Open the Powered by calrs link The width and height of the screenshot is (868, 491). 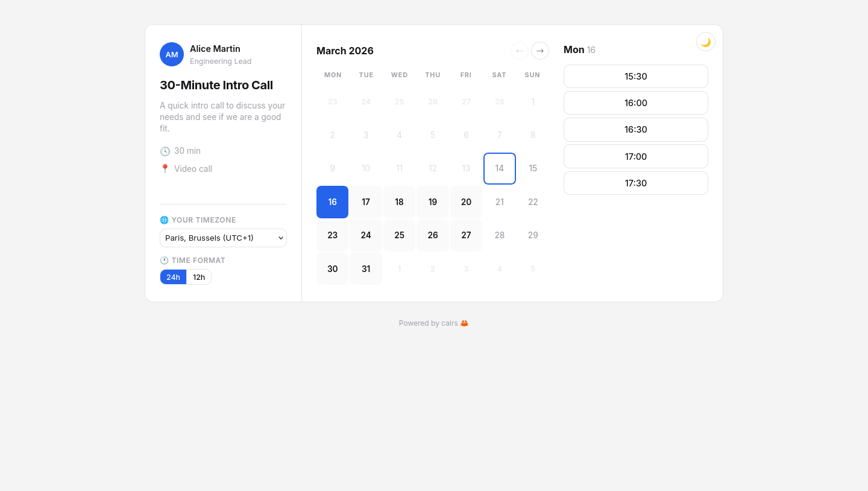[429, 323]
